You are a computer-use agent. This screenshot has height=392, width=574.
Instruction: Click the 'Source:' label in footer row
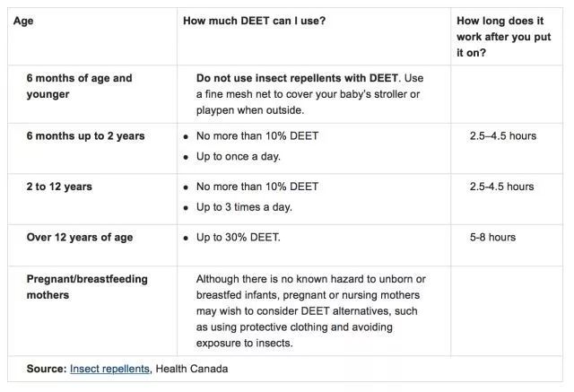tap(47, 369)
